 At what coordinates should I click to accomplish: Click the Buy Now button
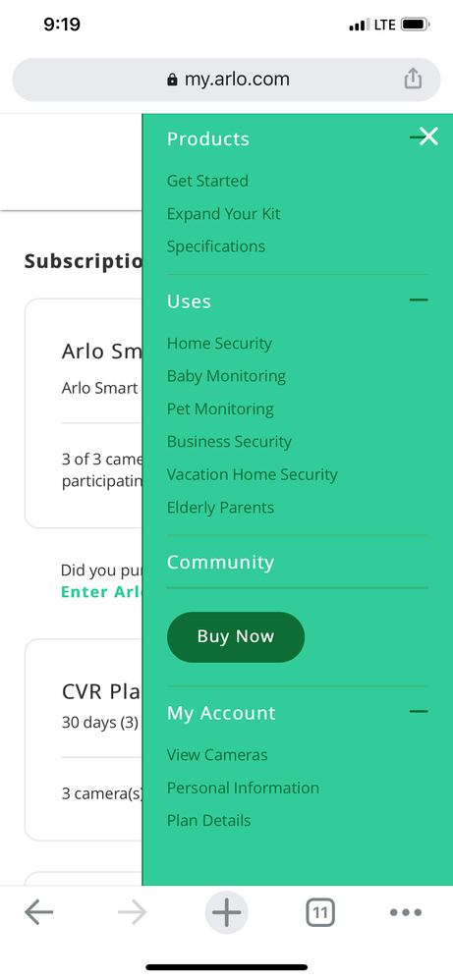click(x=236, y=637)
